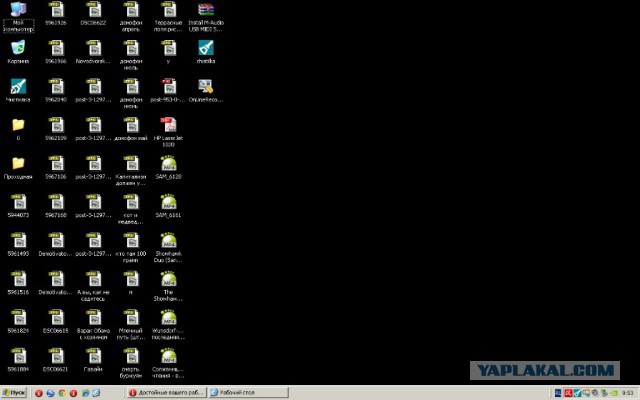Select the HP LaserJet 1020 PDF file

point(168,131)
